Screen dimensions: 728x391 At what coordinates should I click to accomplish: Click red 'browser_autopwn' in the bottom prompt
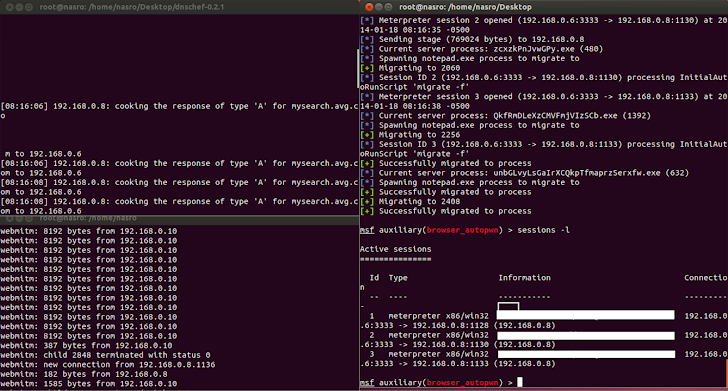click(x=462, y=383)
